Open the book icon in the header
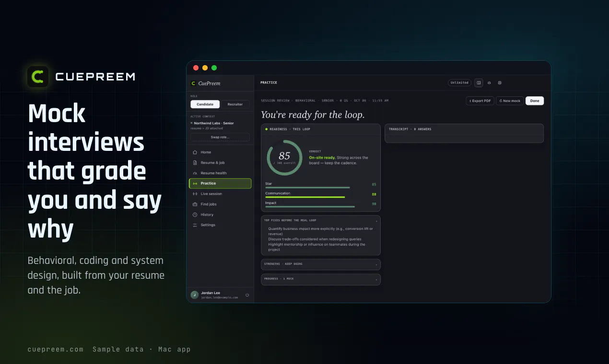This screenshot has height=364, width=609. coord(479,83)
